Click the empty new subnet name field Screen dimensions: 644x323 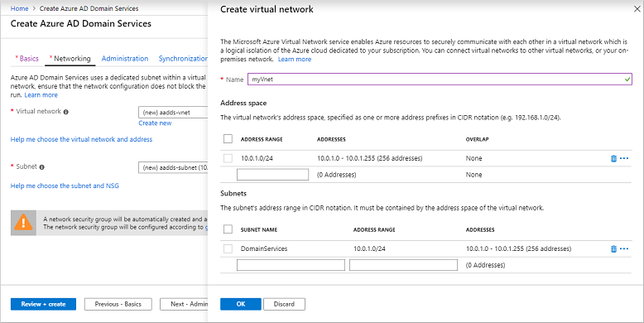[x=291, y=265]
